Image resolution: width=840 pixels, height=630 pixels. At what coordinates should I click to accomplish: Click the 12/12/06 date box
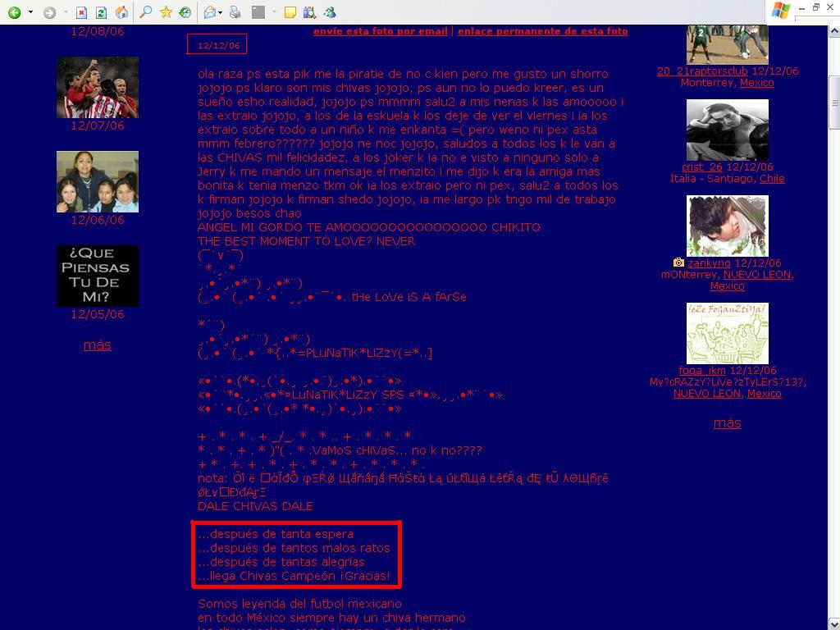[217, 44]
